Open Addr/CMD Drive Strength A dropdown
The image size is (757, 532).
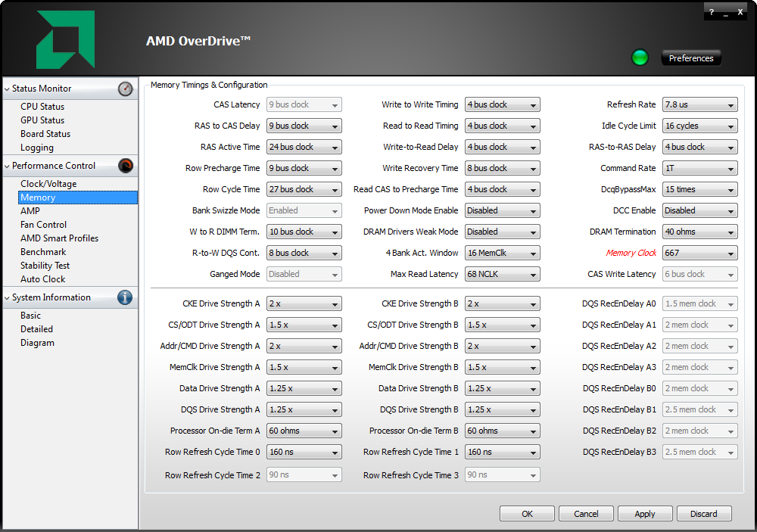pyautogui.click(x=304, y=346)
